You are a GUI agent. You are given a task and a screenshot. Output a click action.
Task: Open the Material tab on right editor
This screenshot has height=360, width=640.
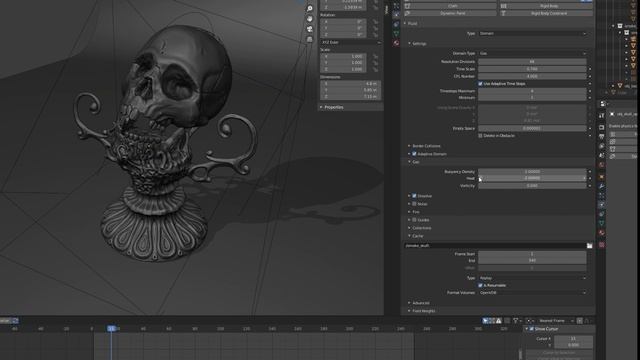tap(602, 233)
